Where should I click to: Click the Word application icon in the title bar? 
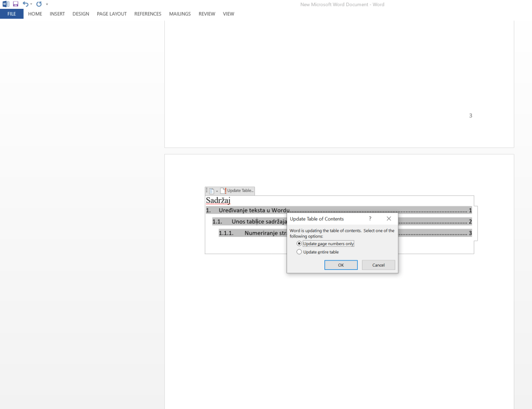pos(6,4)
